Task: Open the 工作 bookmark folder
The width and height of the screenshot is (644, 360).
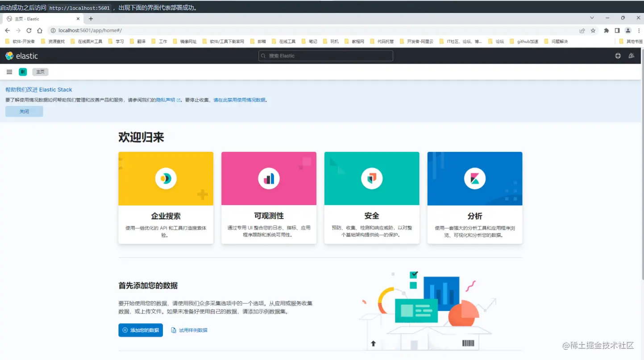Action: click(x=159, y=42)
